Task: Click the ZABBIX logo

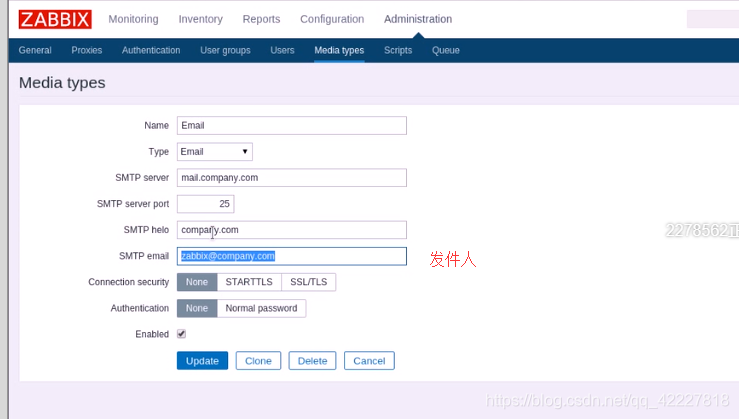Action: point(55,19)
